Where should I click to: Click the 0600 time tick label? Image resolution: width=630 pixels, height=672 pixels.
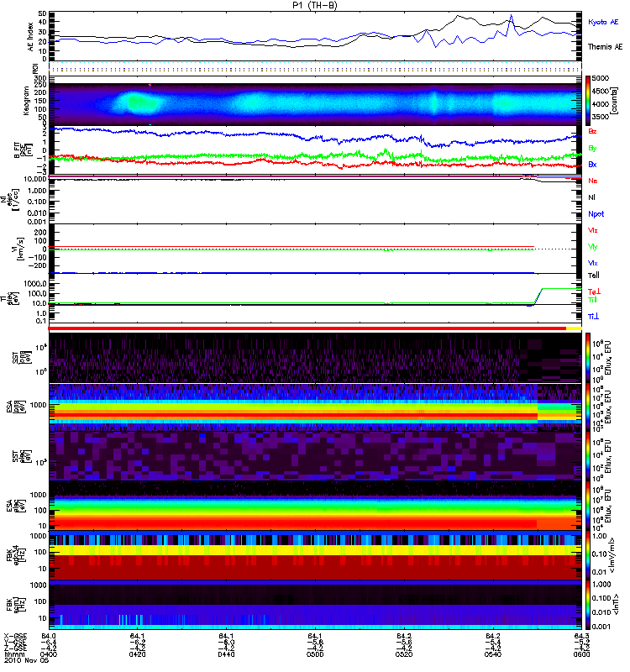[x=581, y=654]
